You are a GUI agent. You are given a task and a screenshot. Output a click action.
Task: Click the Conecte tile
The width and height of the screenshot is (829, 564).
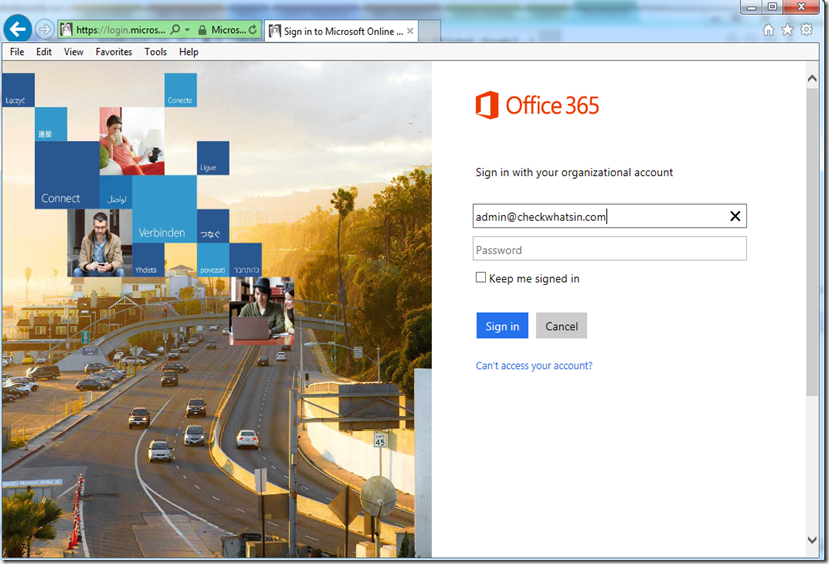pos(180,90)
